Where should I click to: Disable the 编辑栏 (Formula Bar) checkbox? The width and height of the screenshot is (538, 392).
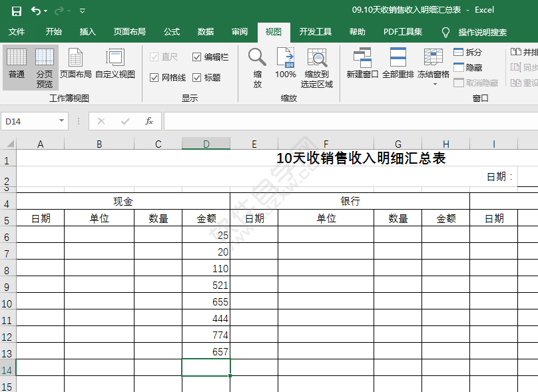196,56
